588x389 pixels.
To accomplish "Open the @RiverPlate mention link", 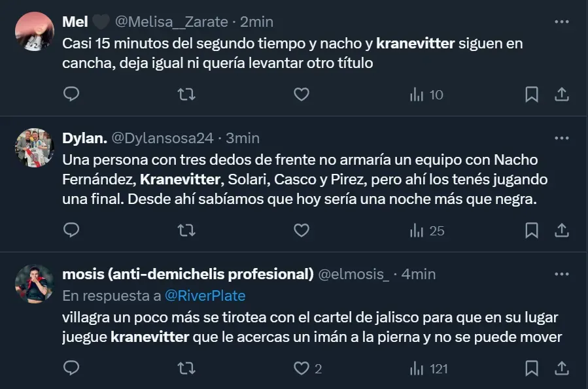I will pos(205,296).
